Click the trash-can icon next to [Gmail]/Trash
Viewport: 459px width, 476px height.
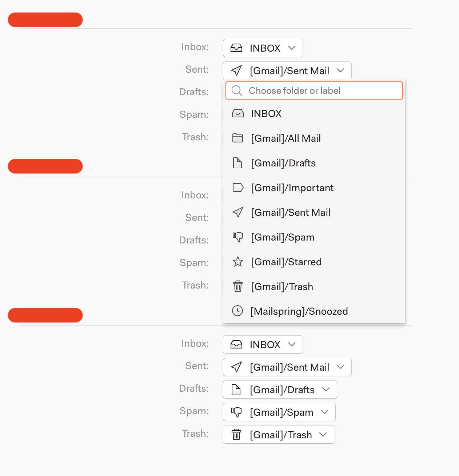click(x=238, y=286)
